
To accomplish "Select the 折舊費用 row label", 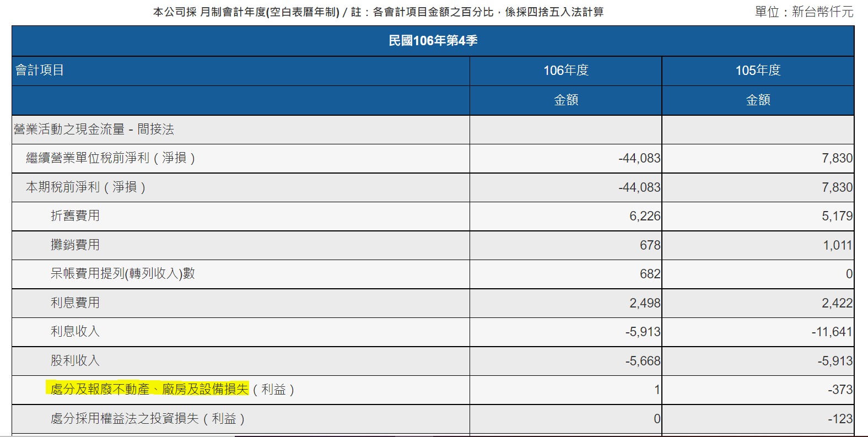I will click(x=75, y=216).
